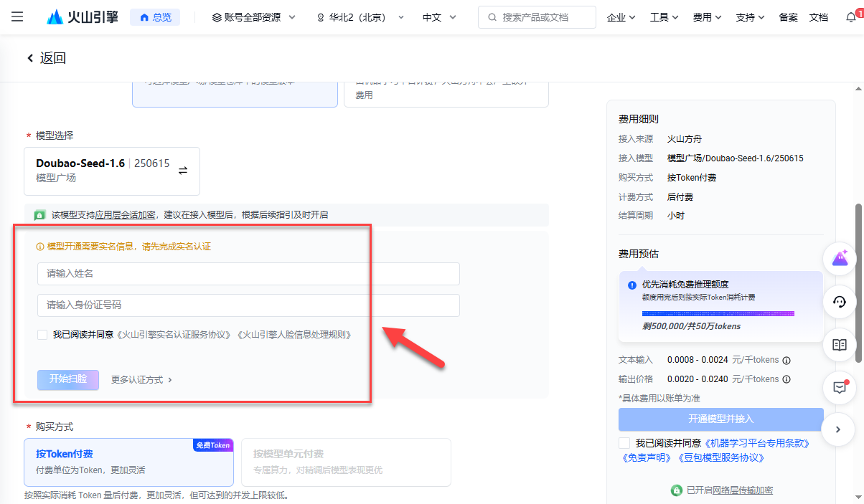
Task: Go back using the 返回 link
Action: 45,57
